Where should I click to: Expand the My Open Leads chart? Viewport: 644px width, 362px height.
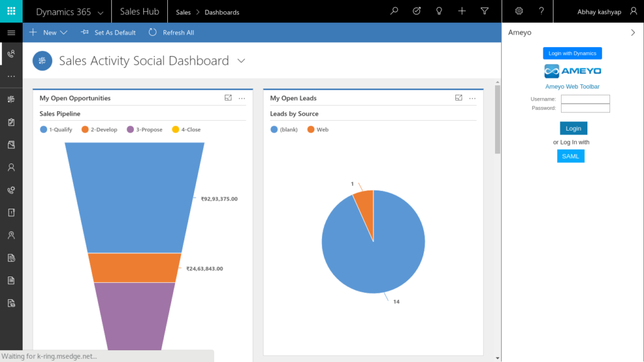458,97
